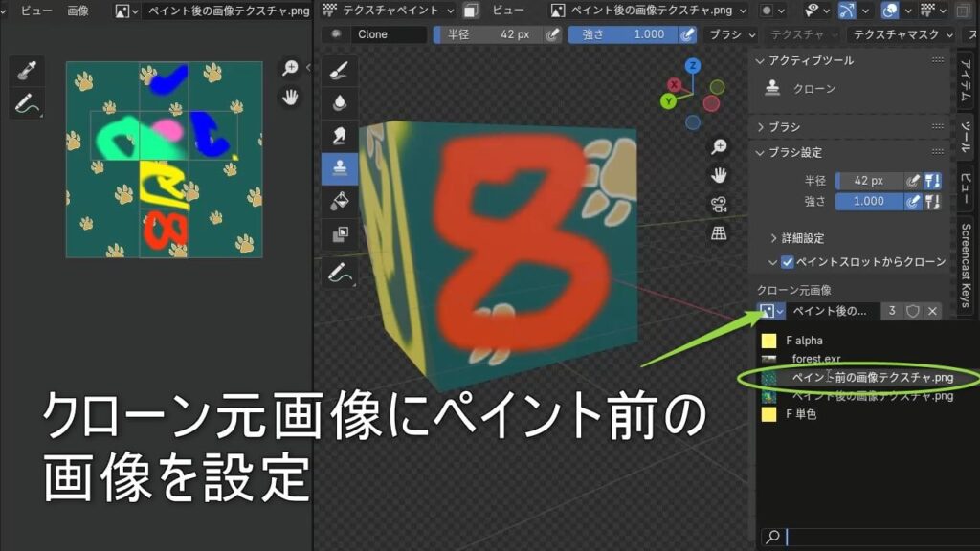Toggle the camera view icon

(x=719, y=205)
